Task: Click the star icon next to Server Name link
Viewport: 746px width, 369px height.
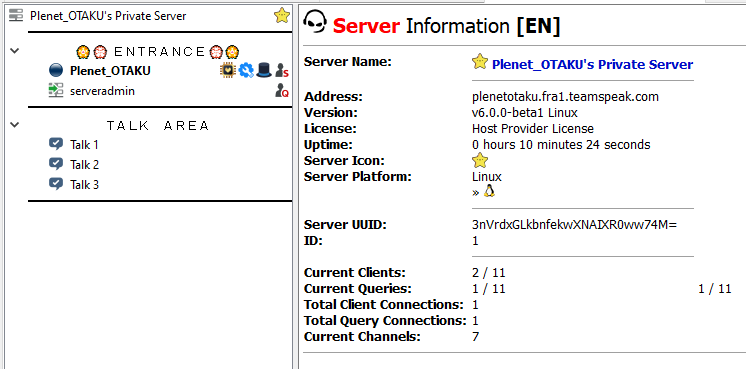Action: (480, 62)
